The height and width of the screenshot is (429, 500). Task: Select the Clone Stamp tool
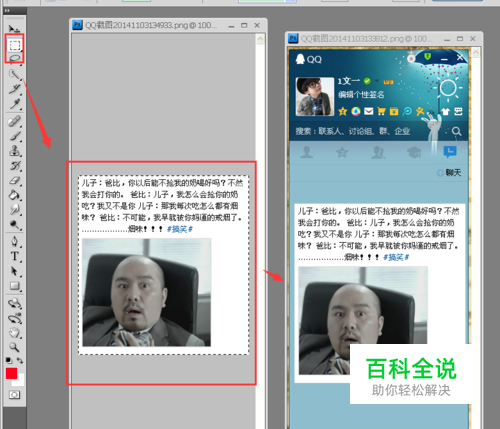(x=14, y=151)
